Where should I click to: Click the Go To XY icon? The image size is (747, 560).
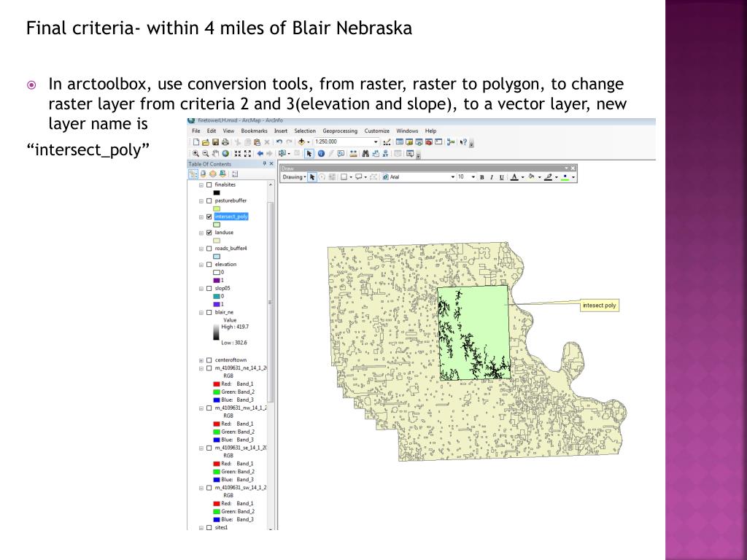click(385, 153)
